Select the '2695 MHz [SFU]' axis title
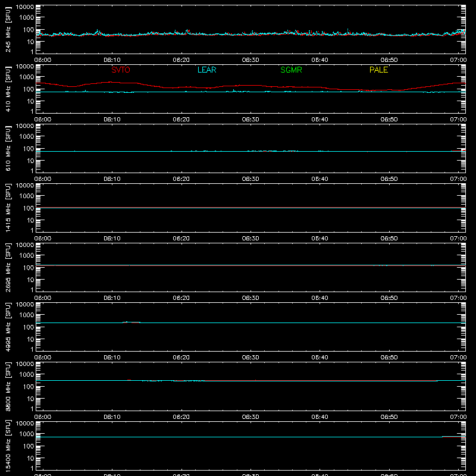Image resolution: width=476 pixels, height=476 pixels. coord(8,267)
